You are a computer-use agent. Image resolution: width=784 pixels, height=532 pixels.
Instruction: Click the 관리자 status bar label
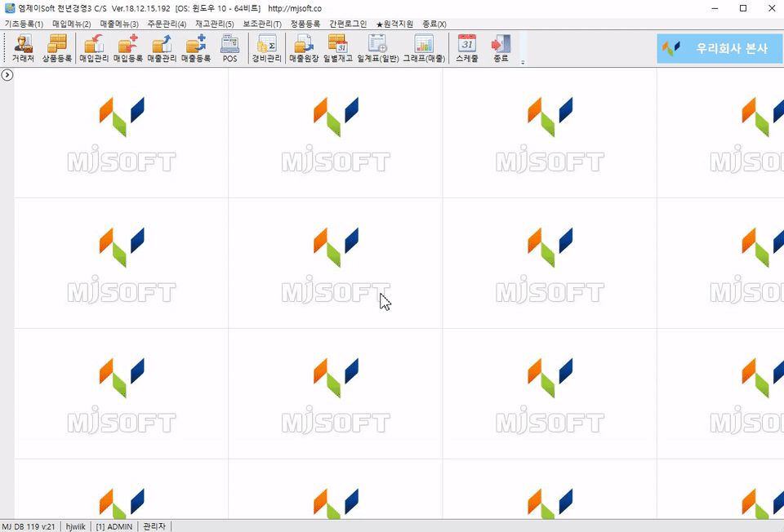(154, 526)
